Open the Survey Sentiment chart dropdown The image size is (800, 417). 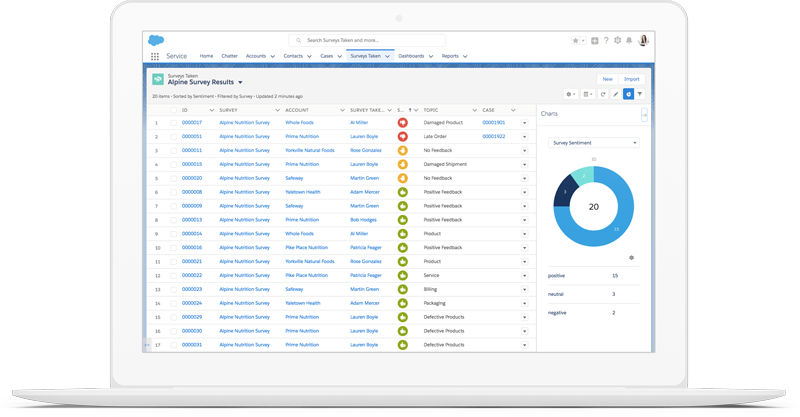[594, 143]
